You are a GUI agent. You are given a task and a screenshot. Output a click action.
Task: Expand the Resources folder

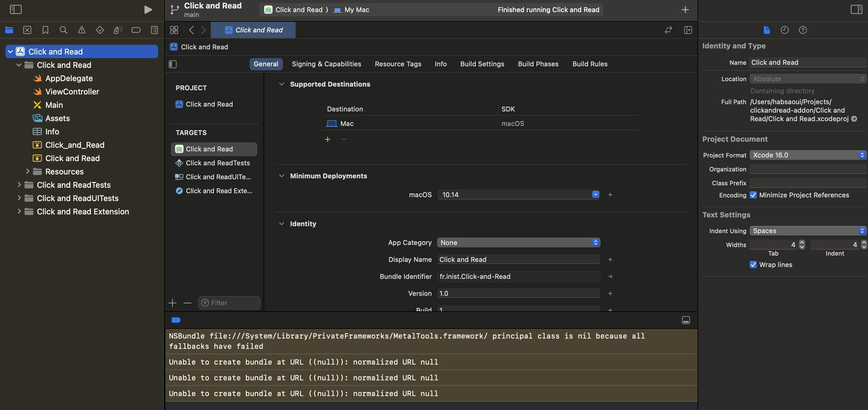tap(28, 171)
